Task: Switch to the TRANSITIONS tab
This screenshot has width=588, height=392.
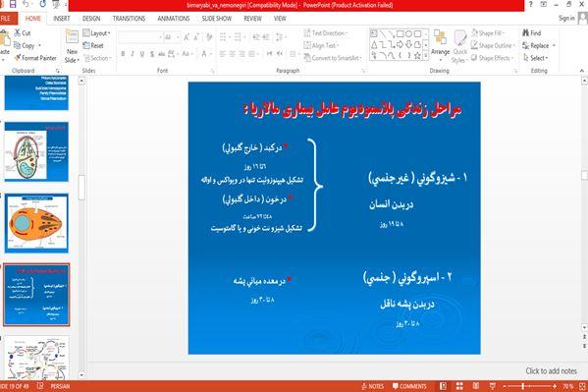Action: [x=129, y=19]
